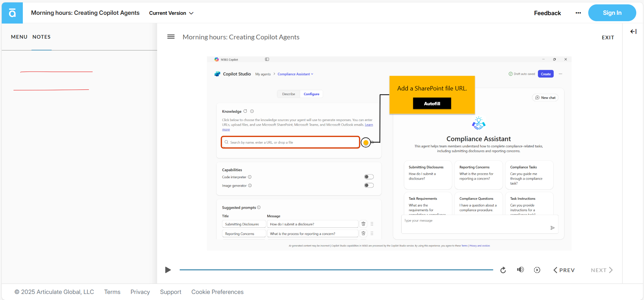The height and width of the screenshot is (300, 644).
Task: Click the slide progress seek bar
Action: click(x=336, y=270)
